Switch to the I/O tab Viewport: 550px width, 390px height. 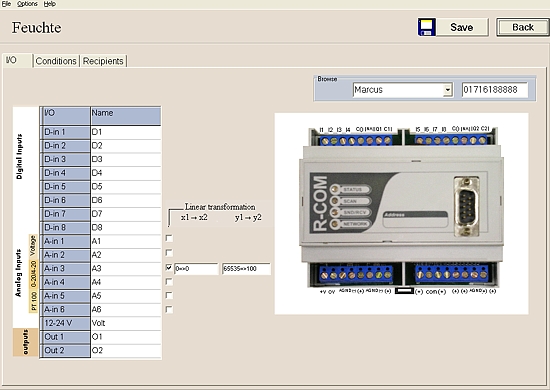pos(18,60)
